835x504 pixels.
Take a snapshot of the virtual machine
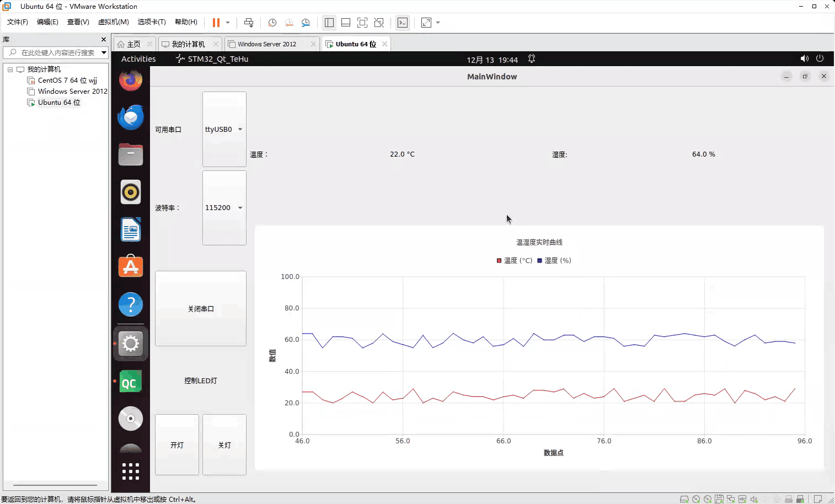pyautogui.click(x=272, y=23)
